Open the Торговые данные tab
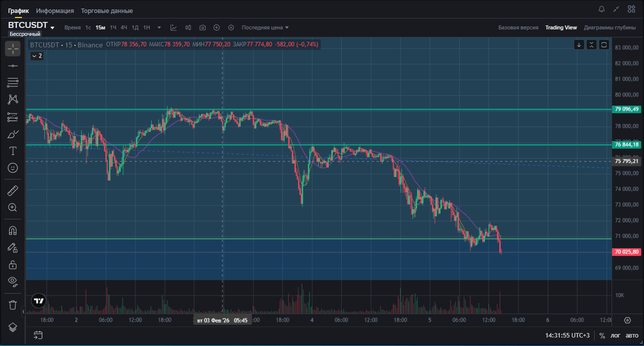This screenshot has height=346, width=644. (107, 10)
